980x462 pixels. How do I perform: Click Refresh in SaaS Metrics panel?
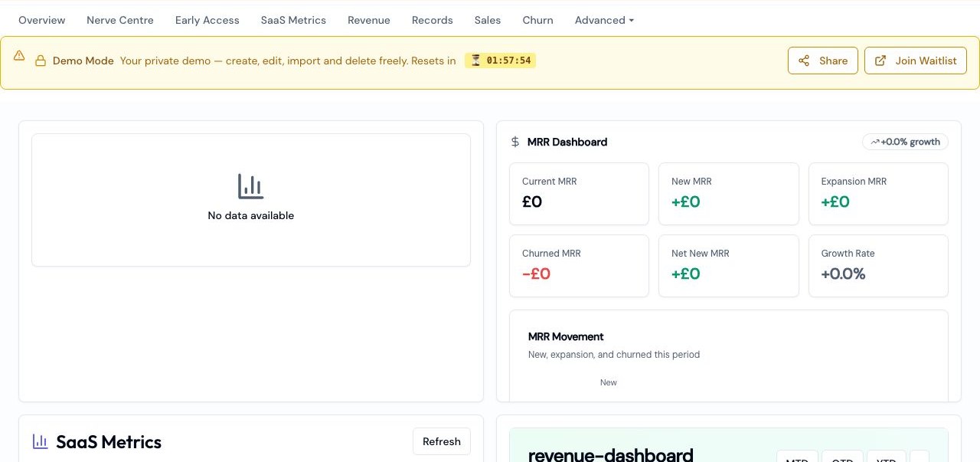click(442, 441)
